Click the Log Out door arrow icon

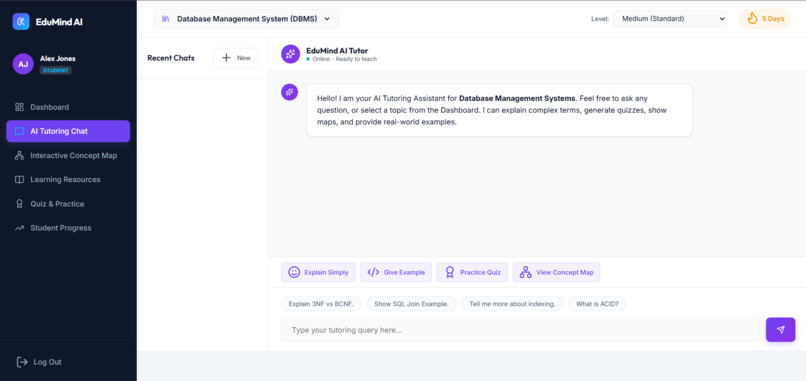click(x=22, y=362)
